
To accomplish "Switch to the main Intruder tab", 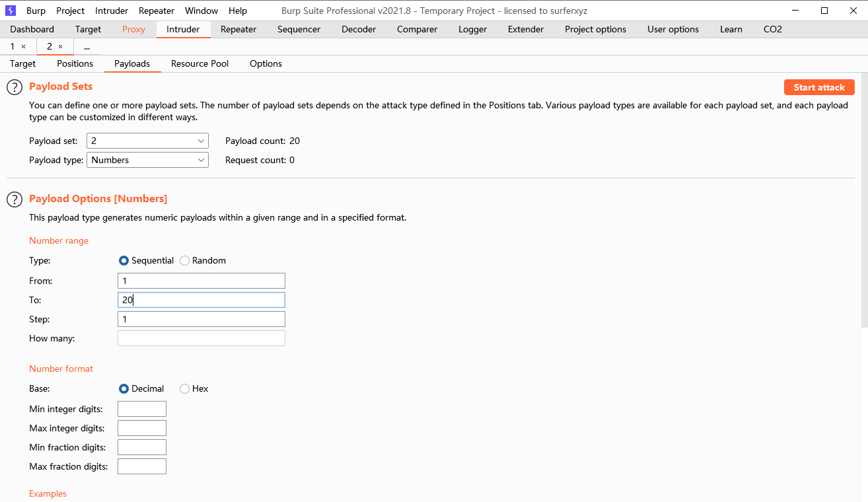I will 183,29.
